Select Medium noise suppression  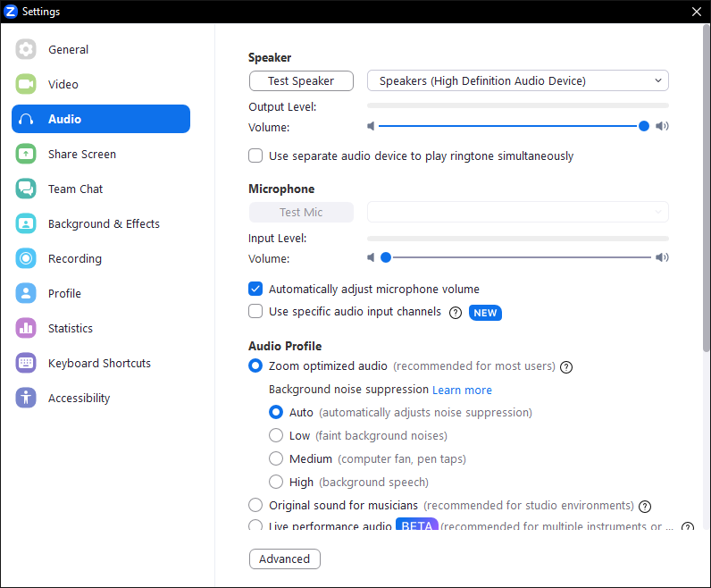click(276, 458)
